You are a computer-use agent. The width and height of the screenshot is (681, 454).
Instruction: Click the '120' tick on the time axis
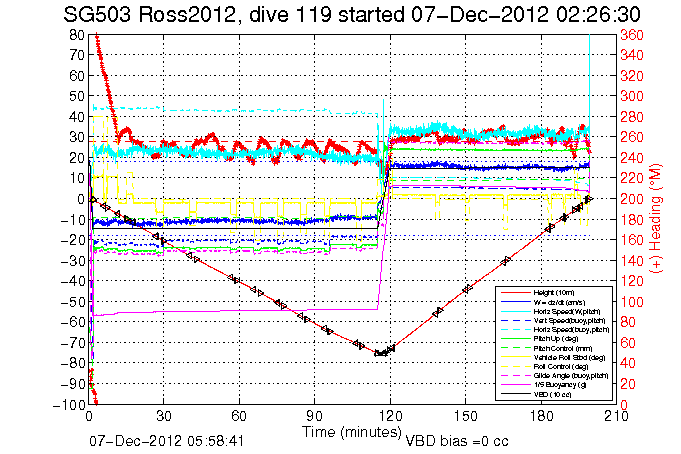[390, 416]
